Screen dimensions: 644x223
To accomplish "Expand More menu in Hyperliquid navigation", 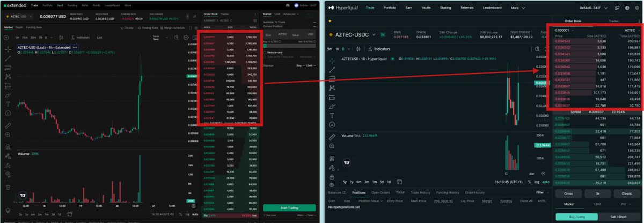I will click(518, 8).
